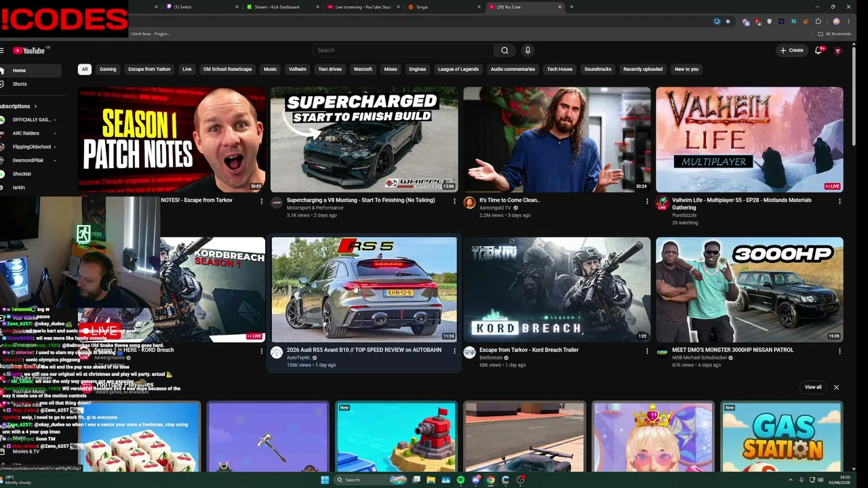Click the YouTube search input field
The image size is (868, 488).
pyautogui.click(x=403, y=50)
